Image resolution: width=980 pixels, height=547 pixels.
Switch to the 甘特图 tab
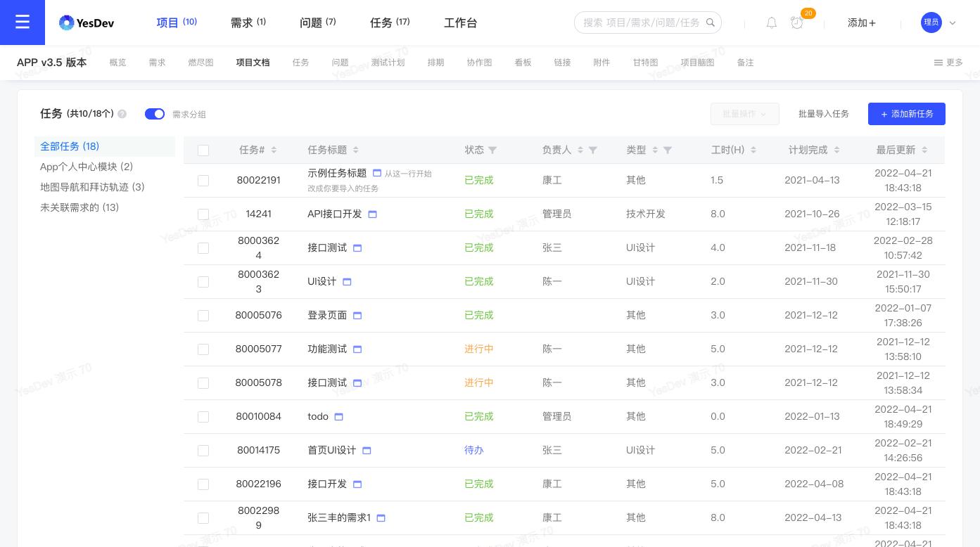tap(644, 62)
